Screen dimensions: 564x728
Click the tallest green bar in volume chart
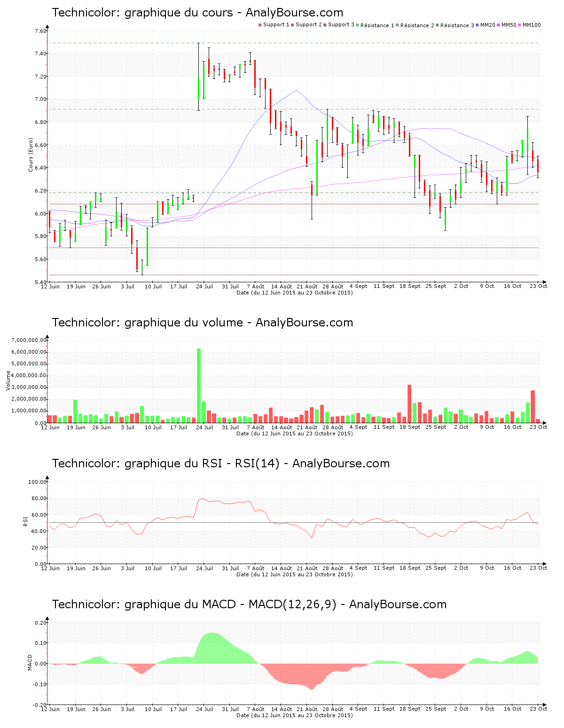tap(199, 385)
